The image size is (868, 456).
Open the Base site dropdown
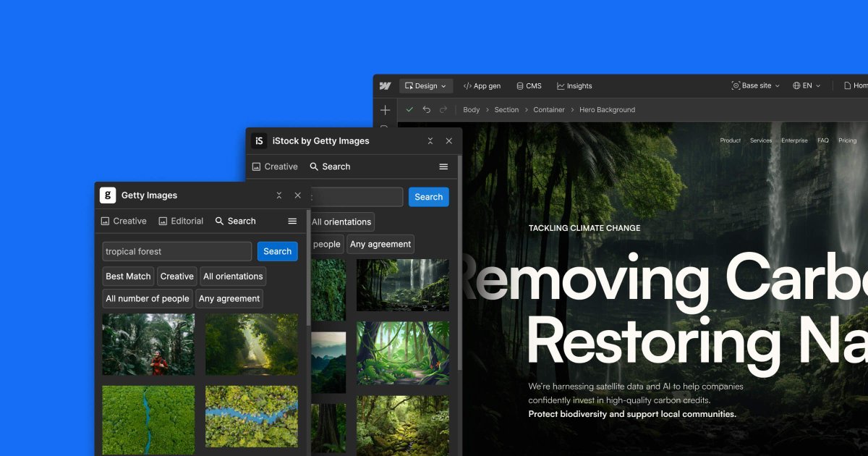755,85
